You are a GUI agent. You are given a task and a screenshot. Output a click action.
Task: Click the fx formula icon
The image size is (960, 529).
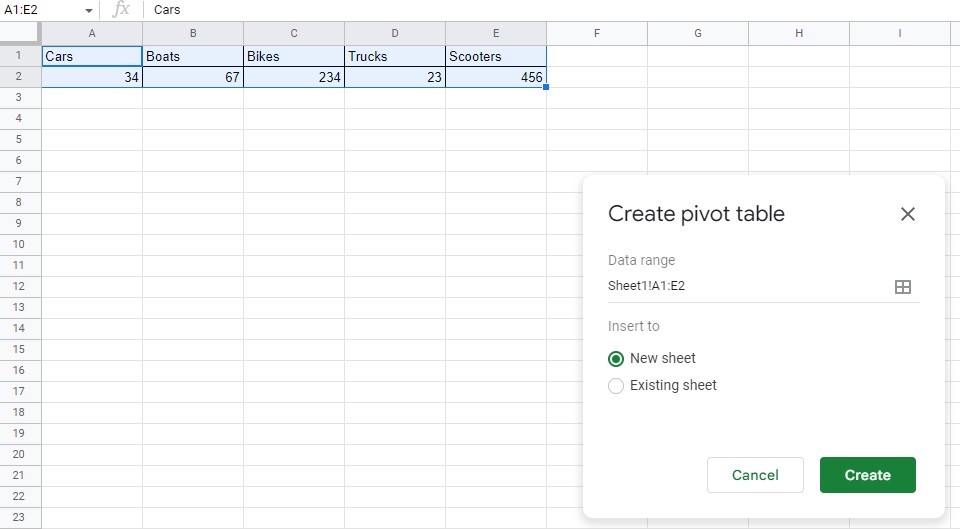[121, 10]
